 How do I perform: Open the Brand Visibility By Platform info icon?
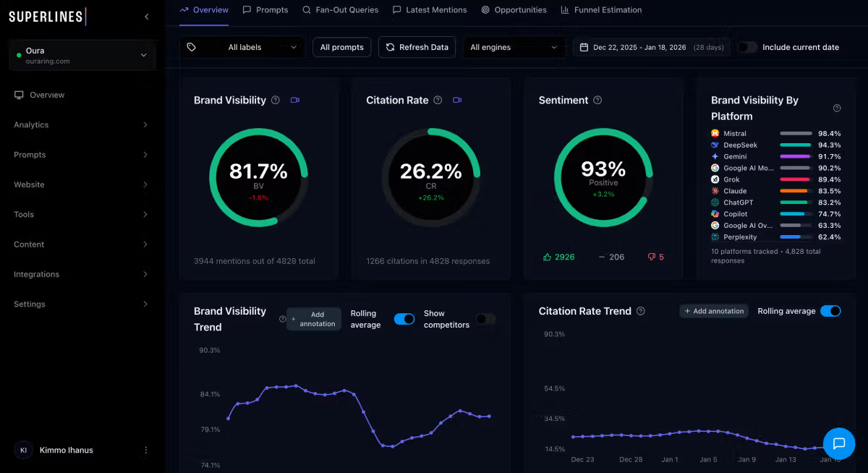837,108
